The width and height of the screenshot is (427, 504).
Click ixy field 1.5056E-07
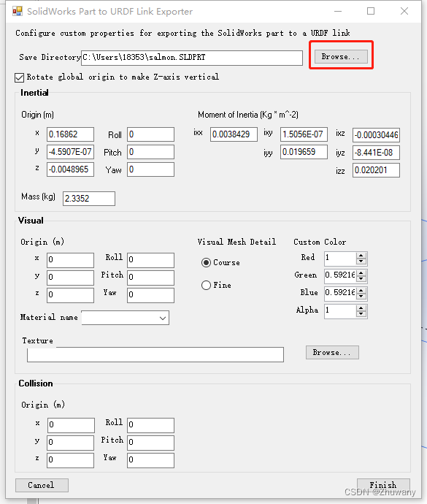point(304,134)
